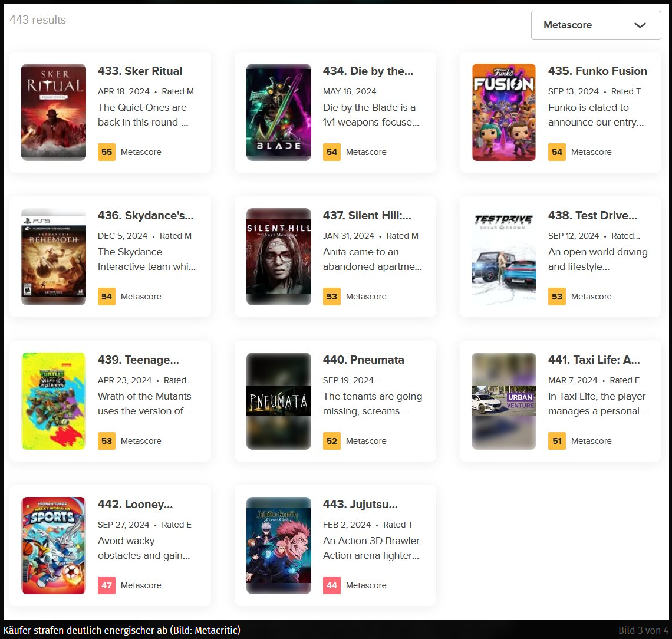
Task: Open the '437. Silent Hill:...' title
Action: (367, 216)
